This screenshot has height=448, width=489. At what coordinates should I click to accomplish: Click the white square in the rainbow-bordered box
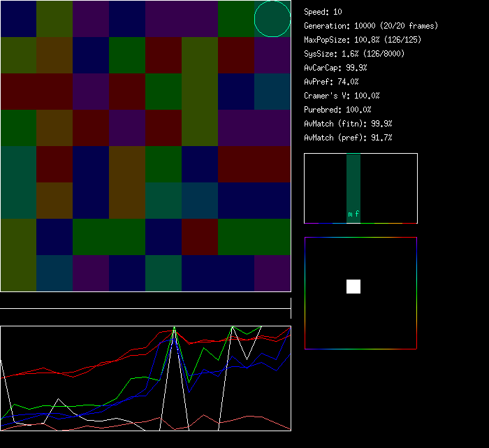coord(353,287)
